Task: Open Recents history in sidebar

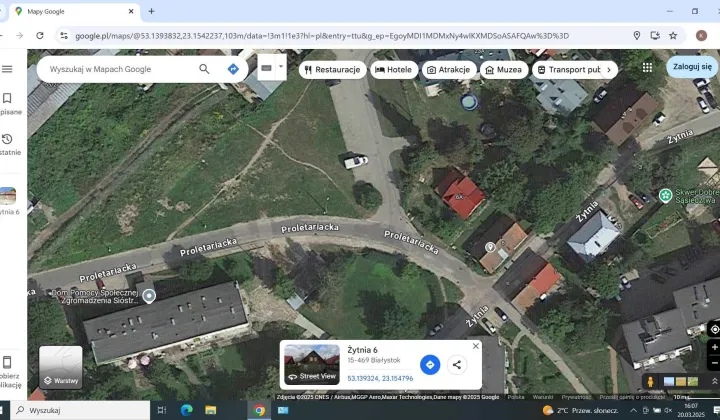Action: (x=7, y=145)
